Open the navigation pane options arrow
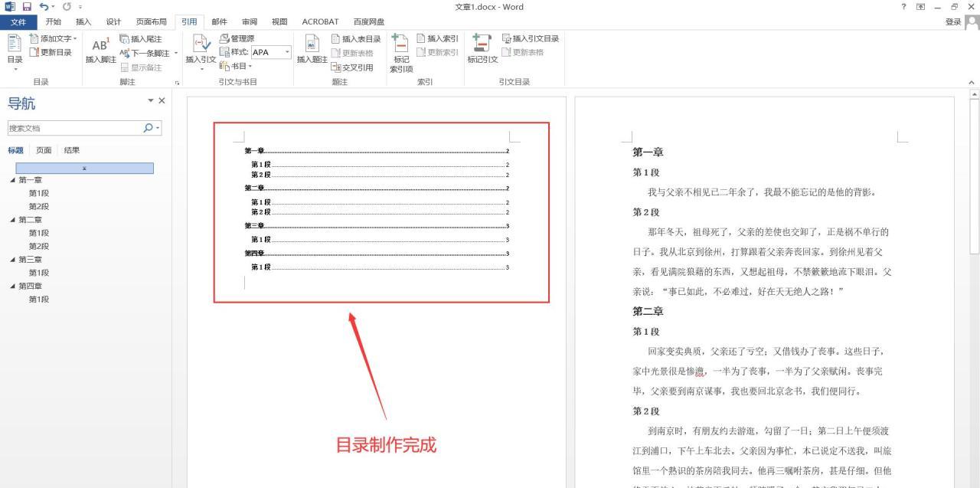 pyautogui.click(x=151, y=100)
